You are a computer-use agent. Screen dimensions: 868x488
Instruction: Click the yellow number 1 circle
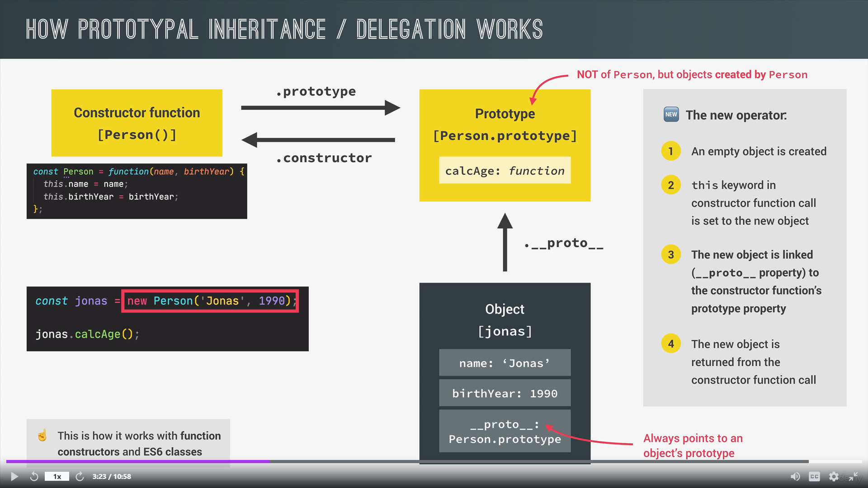click(671, 151)
